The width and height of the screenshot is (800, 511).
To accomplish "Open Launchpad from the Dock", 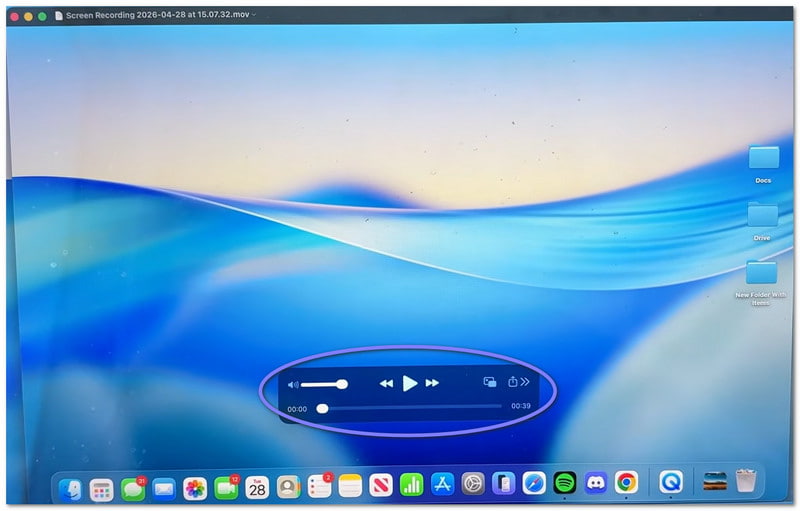I will click(102, 490).
